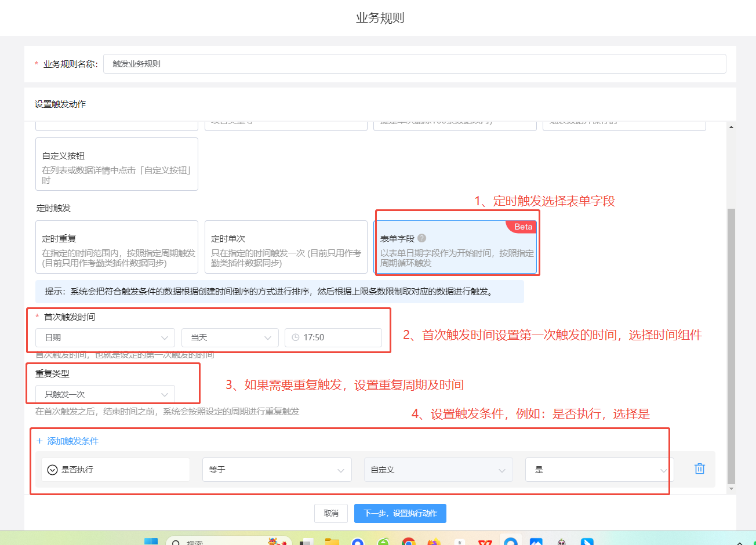Click the 取消 button
756x545 pixels.
[x=331, y=514]
